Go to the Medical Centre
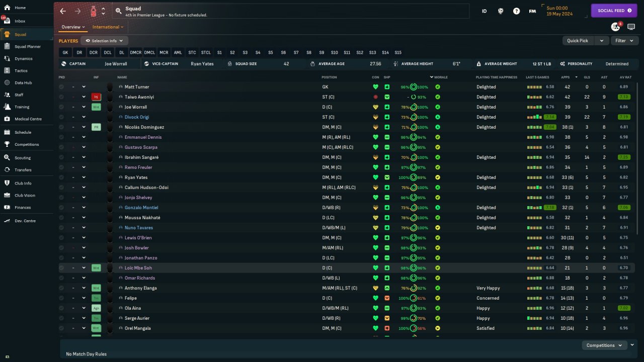Image resolution: width=644 pixels, height=362 pixels. tap(28, 119)
